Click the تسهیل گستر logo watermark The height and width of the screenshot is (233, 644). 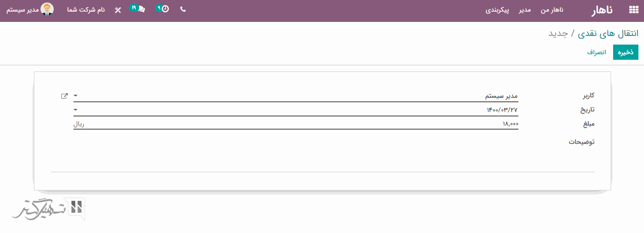point(49,209)
